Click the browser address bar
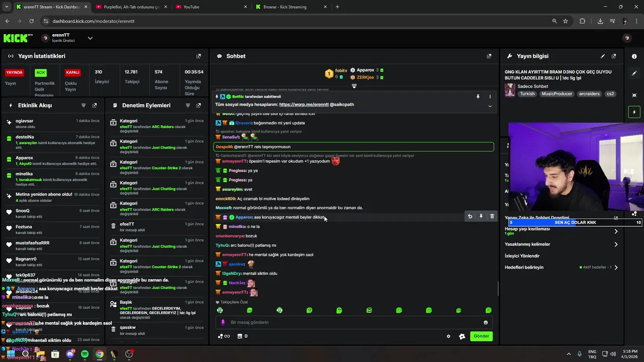The image size is (644, 362). pos(297,21)
